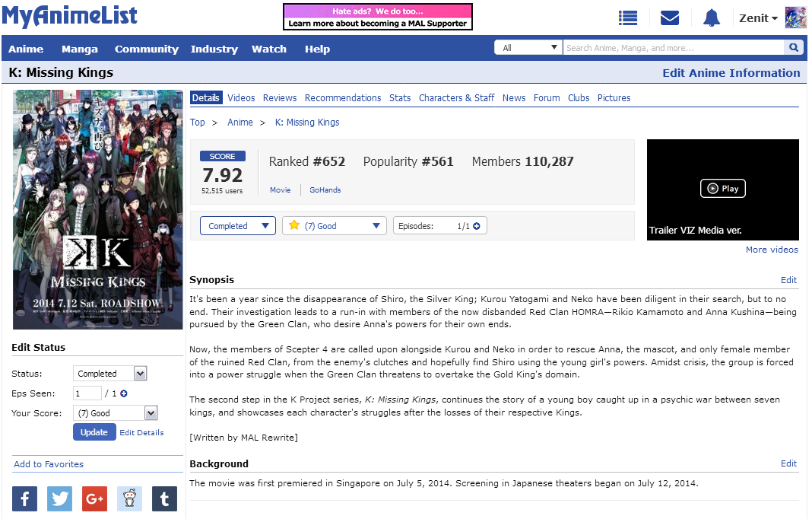This screenshot has width=812, height=519.
Task: Share on Google Plus icon
Action: point(94,499)
